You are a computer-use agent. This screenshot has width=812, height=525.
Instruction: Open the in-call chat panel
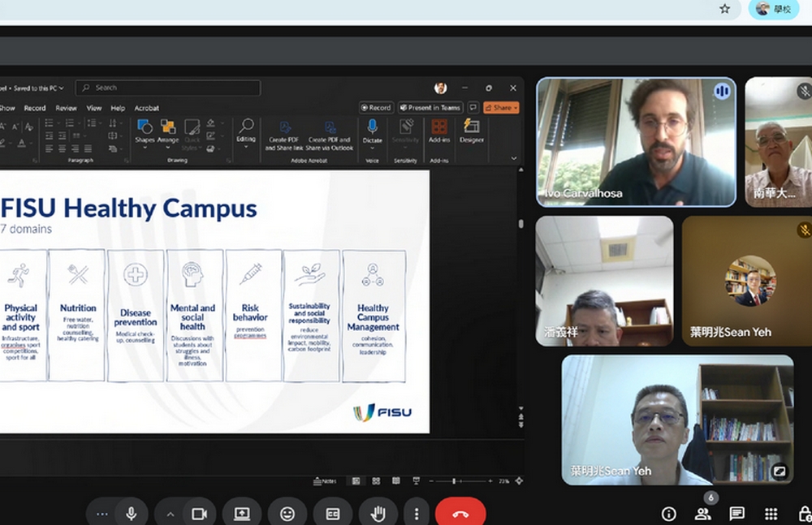click(736, 514)
